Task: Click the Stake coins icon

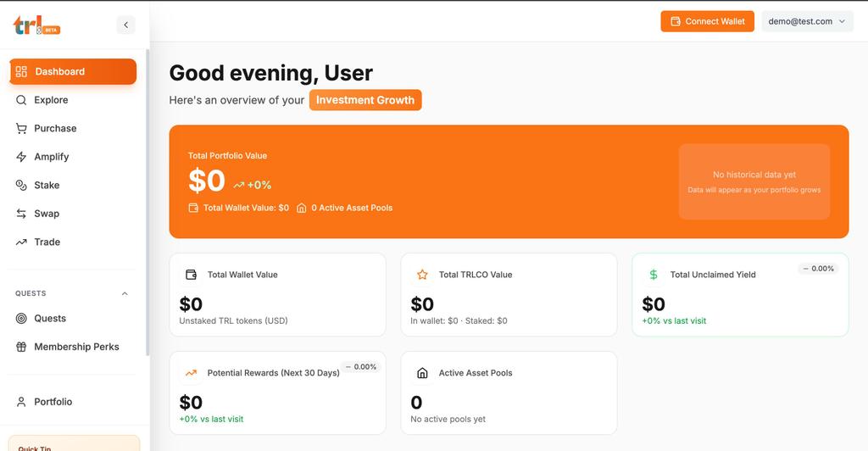Action: (x=21, y=186)
